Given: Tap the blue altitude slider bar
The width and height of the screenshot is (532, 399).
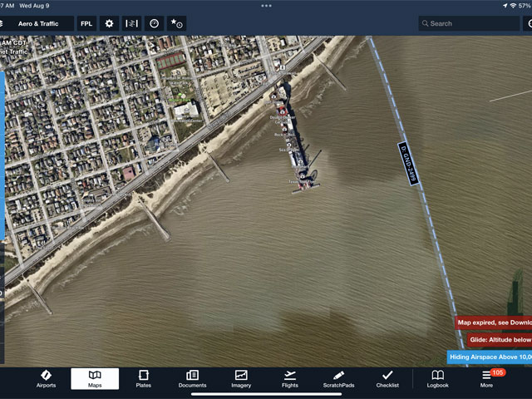Looking at the screenshot, I should (x=2, y=155).
